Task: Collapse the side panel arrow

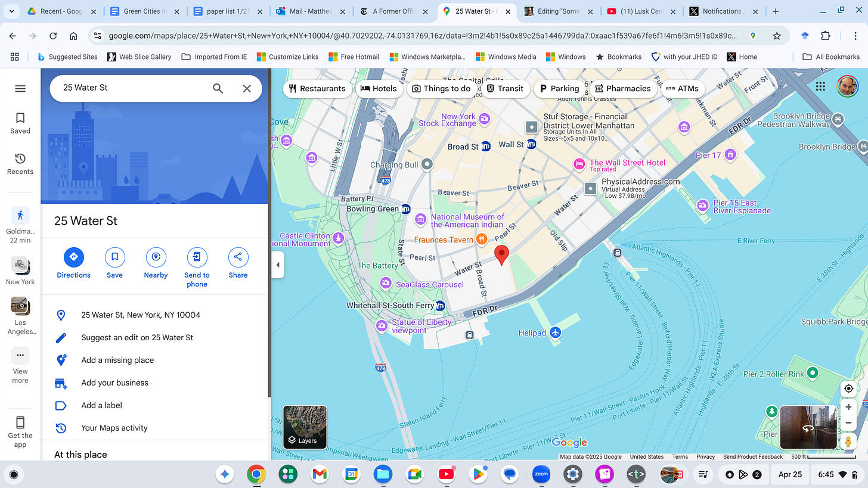Action: pos(277,265)
